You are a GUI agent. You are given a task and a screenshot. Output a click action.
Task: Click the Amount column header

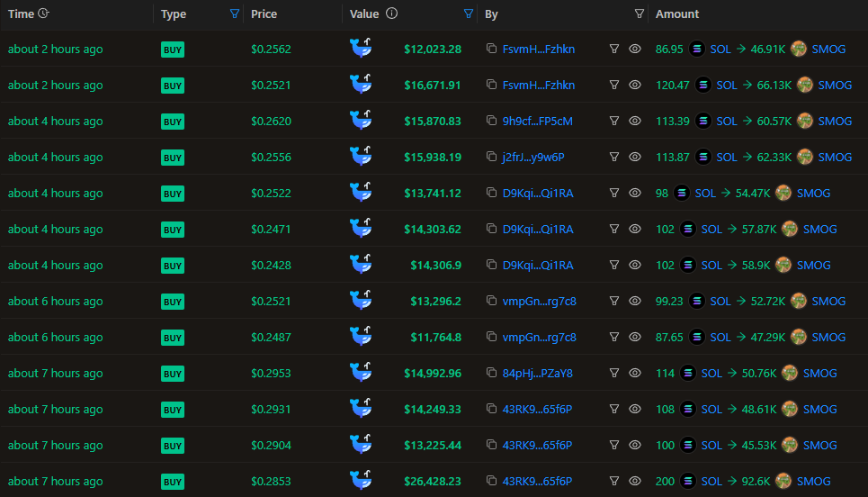[677, 14]
